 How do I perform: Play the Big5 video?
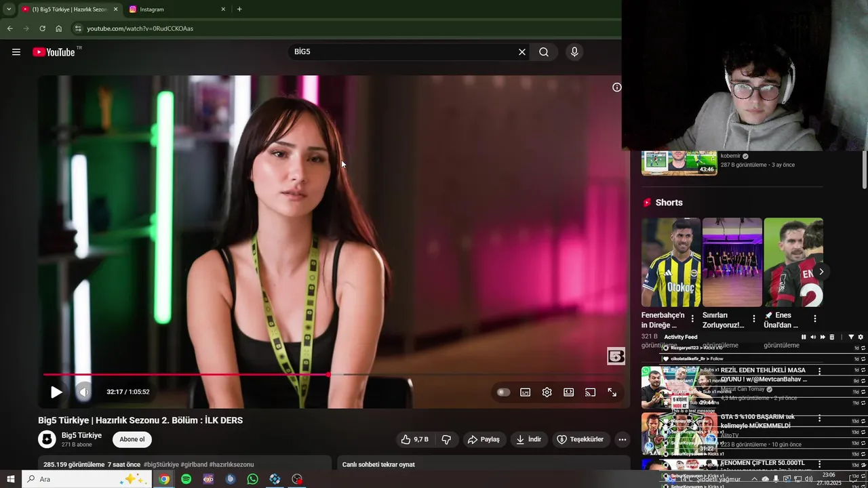click(x=56, y=392)
